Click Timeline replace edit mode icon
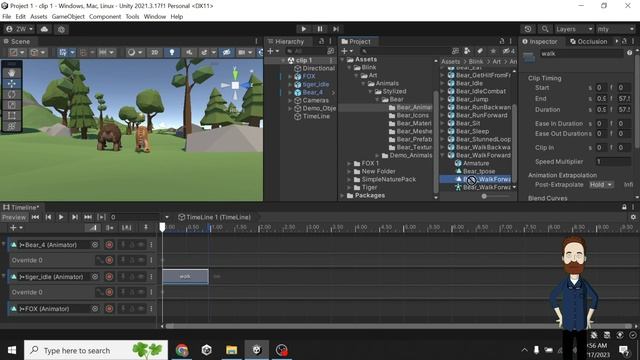 point(127,227)
